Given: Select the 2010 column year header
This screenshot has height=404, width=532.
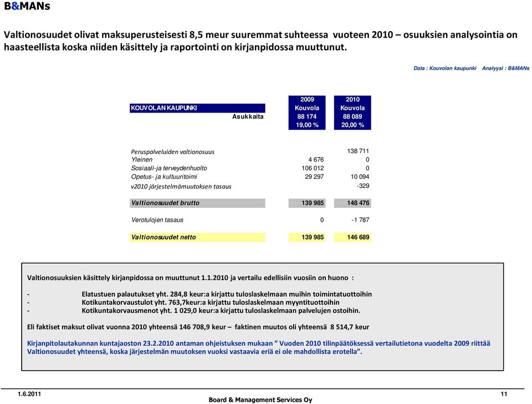Looking at the screenshot, I should pyautogui.click(x=352, y=99).
